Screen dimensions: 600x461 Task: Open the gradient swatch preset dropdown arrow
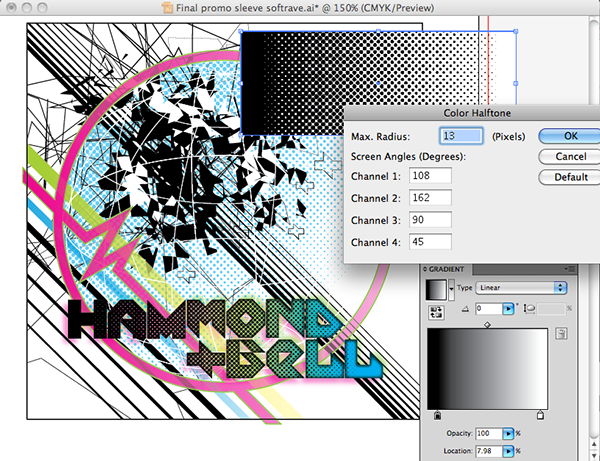pos(452,289)
